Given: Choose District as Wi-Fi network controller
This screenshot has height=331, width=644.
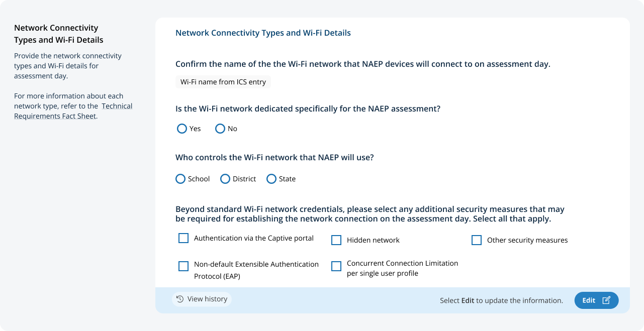Looking at the screenshot, I should click(225, 179).
